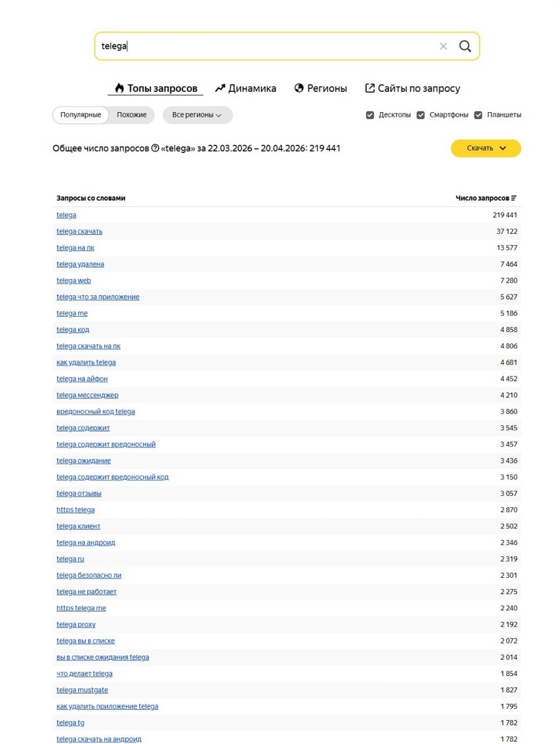
Task: Open the telega скачать query link
Action: 79,231
